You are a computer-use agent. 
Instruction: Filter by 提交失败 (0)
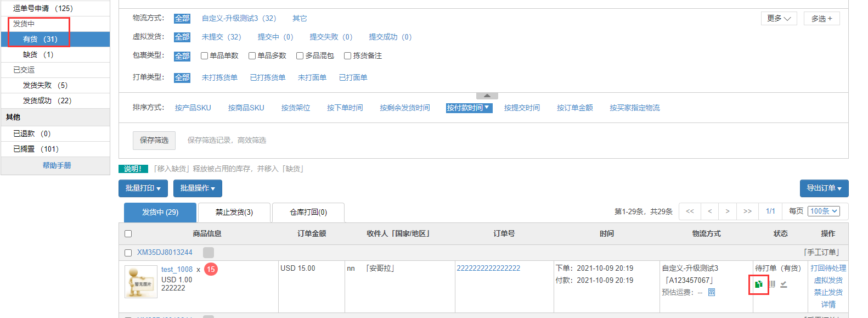click(x=331, y=37)
